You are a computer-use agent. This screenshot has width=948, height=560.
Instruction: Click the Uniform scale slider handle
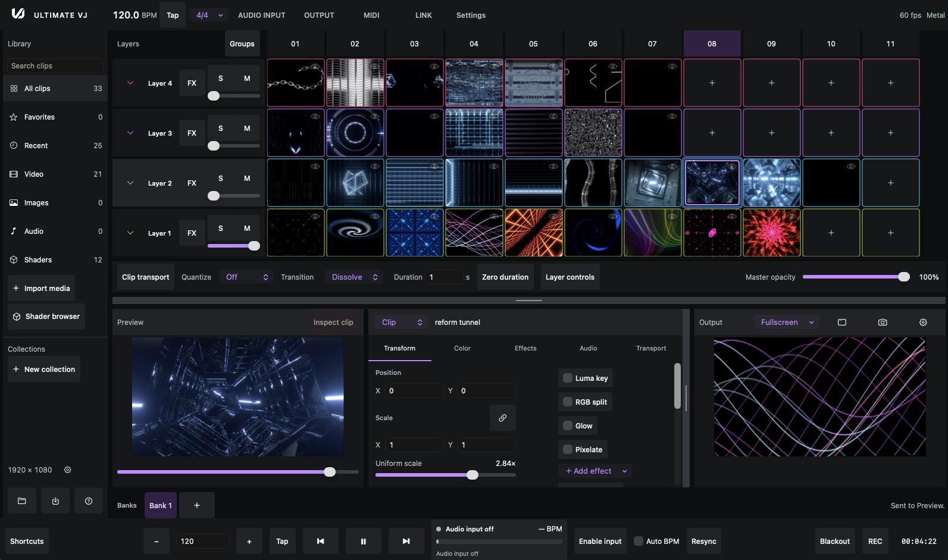[473, 475]
